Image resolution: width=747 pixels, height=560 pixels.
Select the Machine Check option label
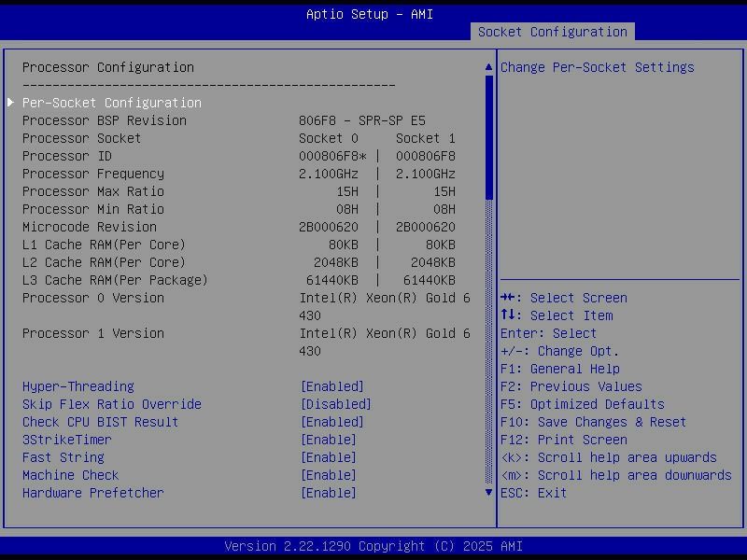click(x=71, y=475)
